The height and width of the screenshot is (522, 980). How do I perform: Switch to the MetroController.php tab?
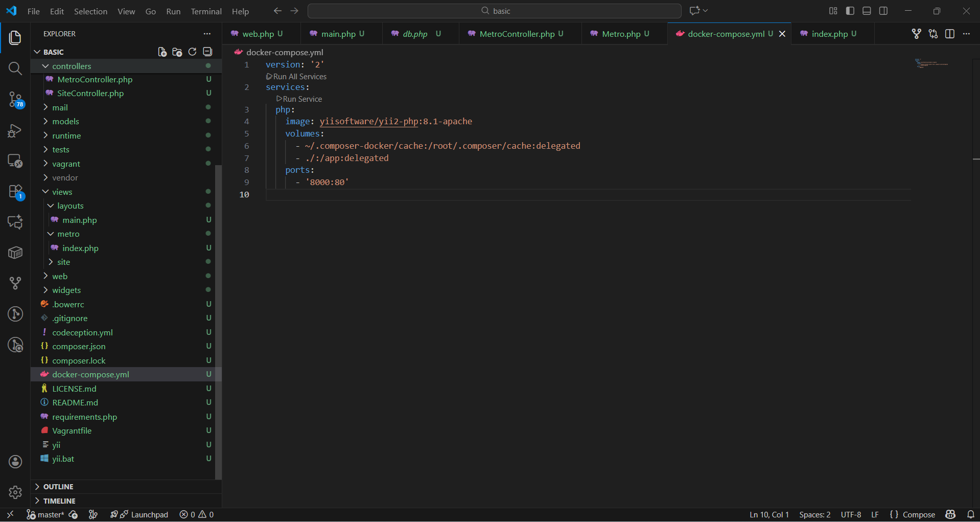pos(517,34)
